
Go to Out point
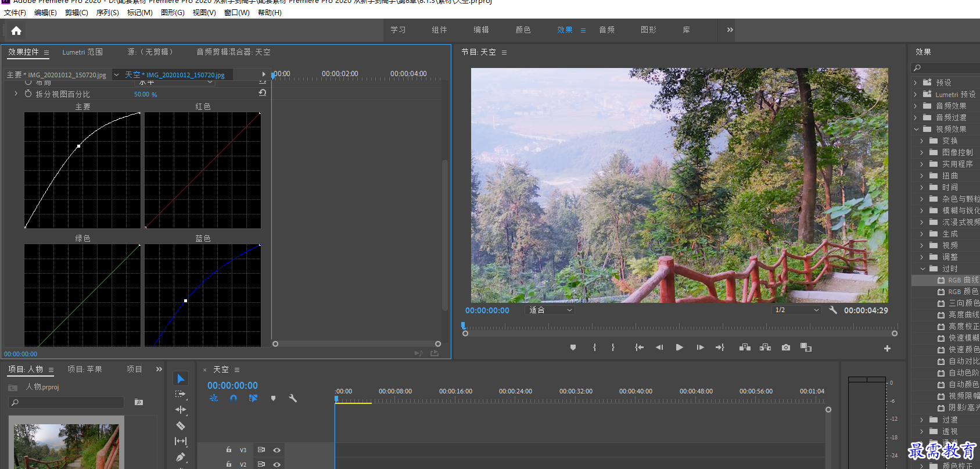pyautogui.click(x=720, y=348)
